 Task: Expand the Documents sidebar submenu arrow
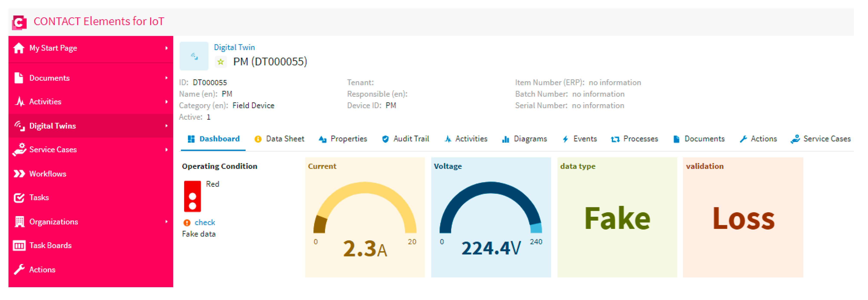click(x=166, y=78)
